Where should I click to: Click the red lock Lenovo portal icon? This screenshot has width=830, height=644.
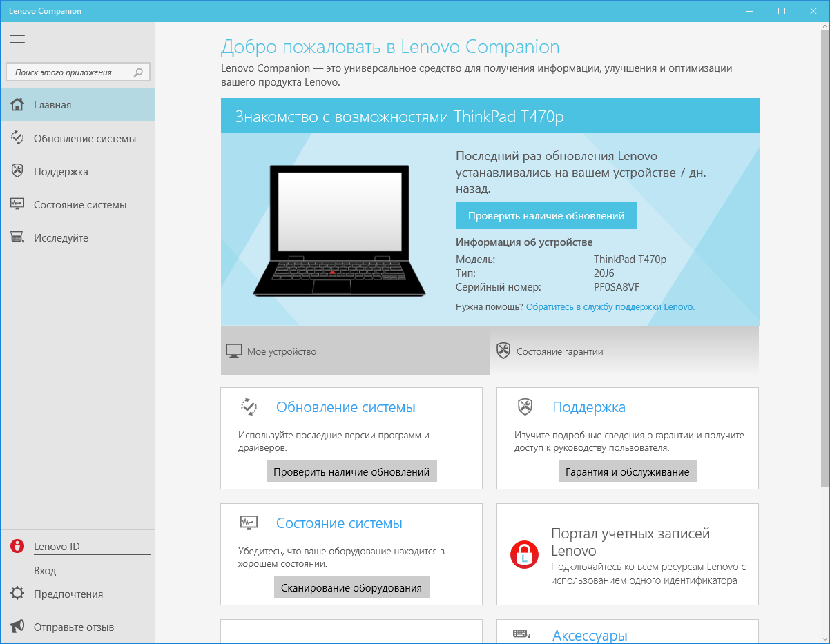pyautogui.click(x=524, y=554)
